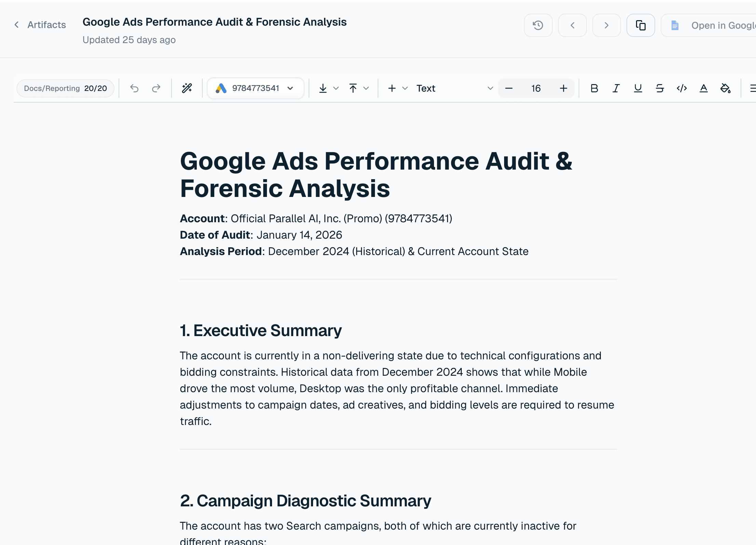Undo the last edit
This screenshot has height=545, width=756.
click(x=134, y=88)
